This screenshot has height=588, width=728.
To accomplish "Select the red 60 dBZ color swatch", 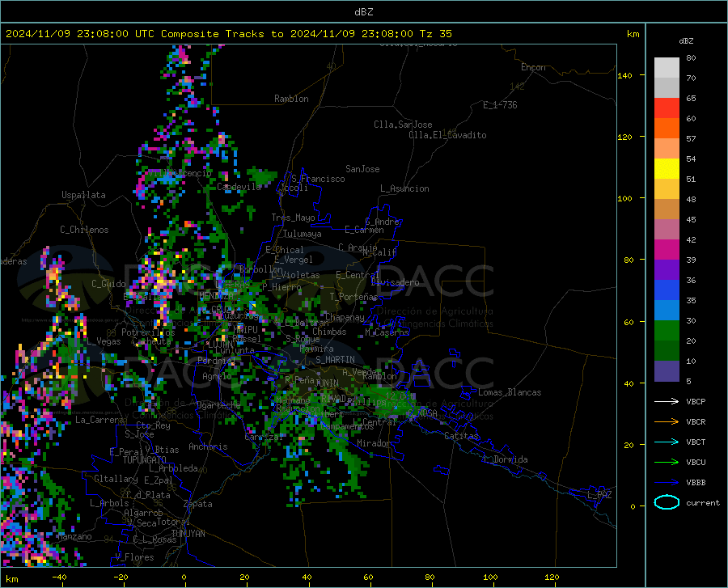I will tap(667, 108).
